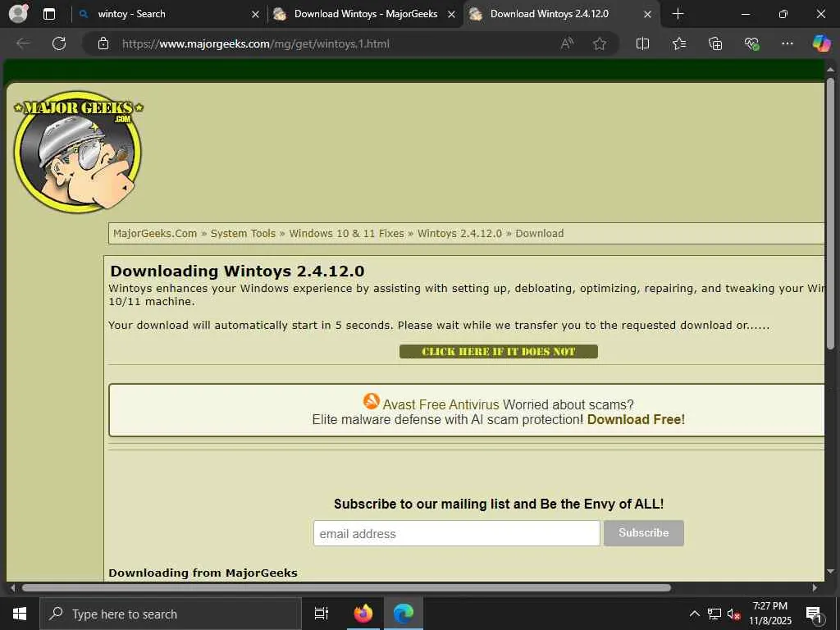Click the scroll right arrow

pyautogui.click(x=815, y=587)
